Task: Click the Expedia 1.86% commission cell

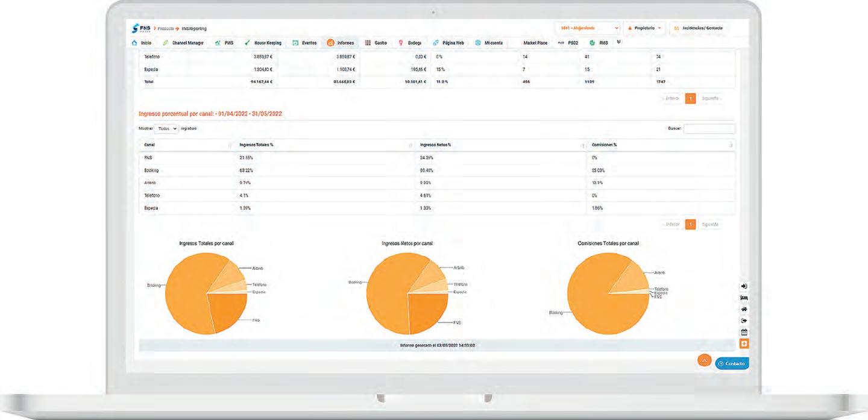Action: 661,208
